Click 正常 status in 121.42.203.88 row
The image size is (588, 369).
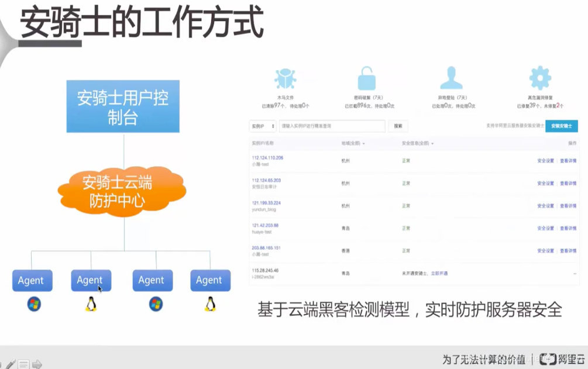click(x=406, y=228)
